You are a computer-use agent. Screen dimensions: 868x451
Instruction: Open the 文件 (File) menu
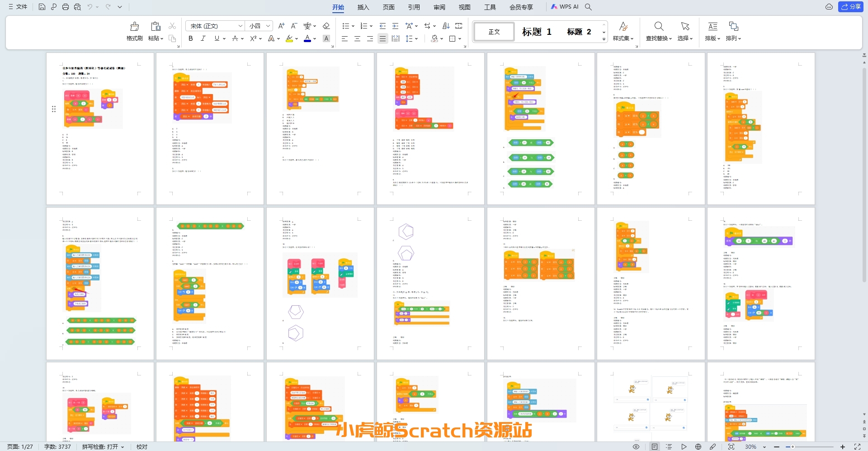[x=18, y=7]
